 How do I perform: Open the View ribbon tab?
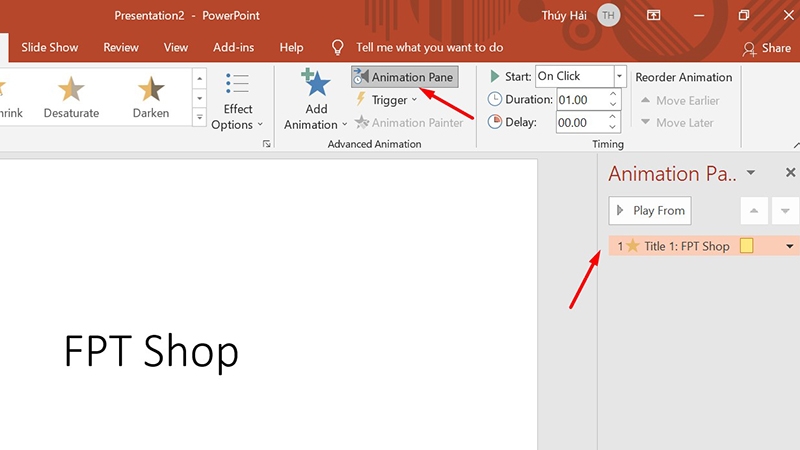[x=176, y=47]
